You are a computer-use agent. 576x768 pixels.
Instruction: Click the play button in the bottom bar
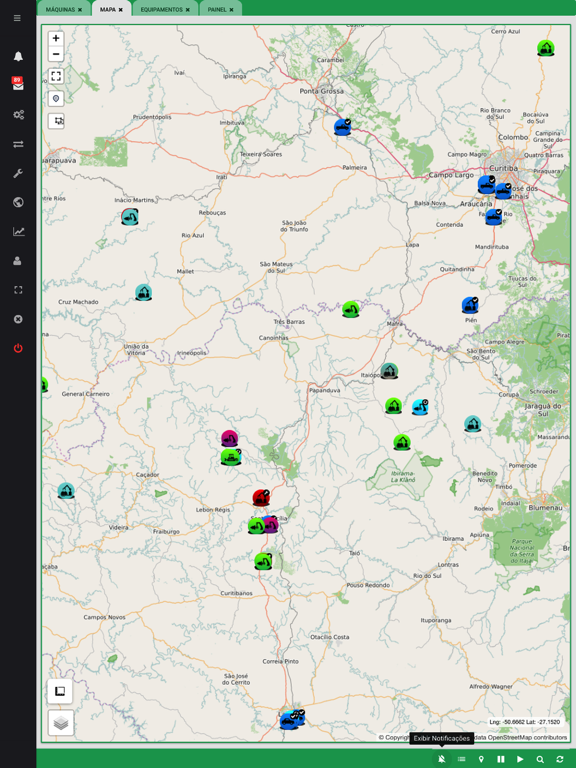point(520,759)
